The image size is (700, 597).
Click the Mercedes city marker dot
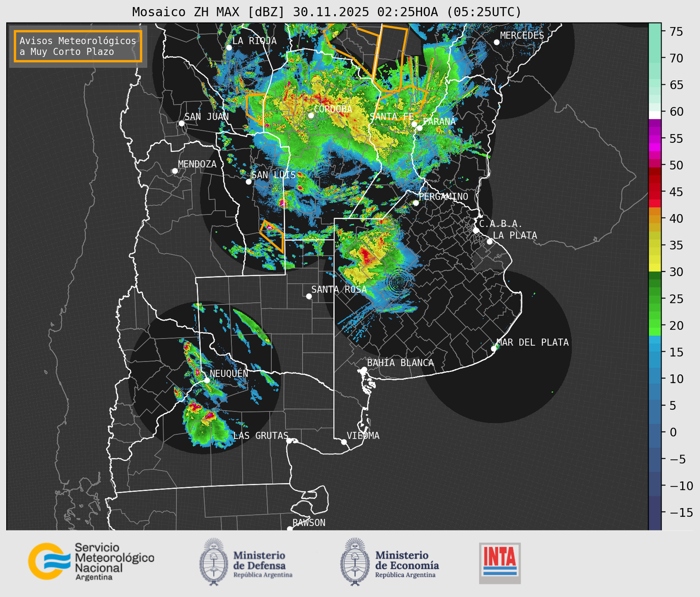coord(496,42)
